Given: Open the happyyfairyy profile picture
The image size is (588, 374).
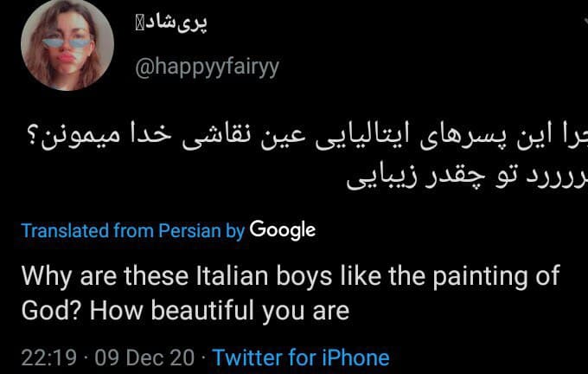Looking at the screenshot, I should 67,45.
